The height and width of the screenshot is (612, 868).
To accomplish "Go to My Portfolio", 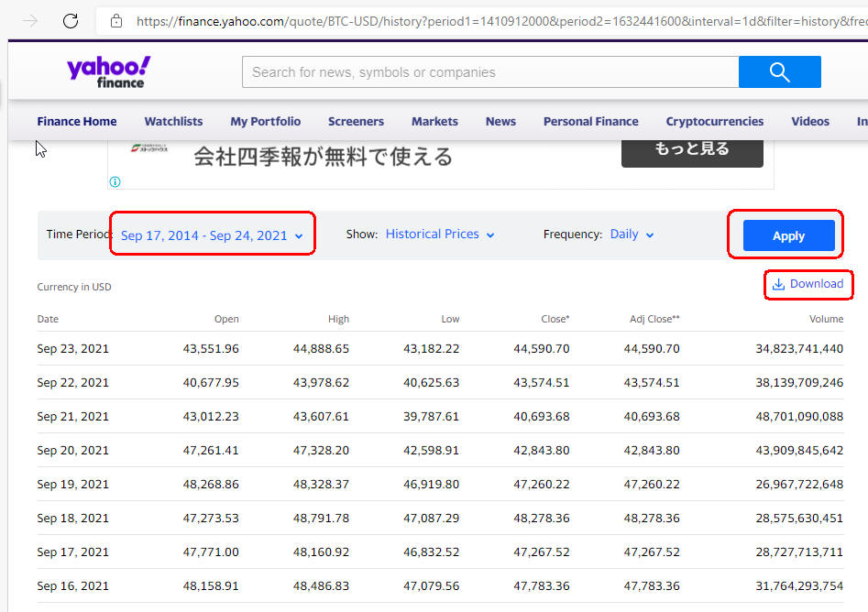I will (265, 121).
